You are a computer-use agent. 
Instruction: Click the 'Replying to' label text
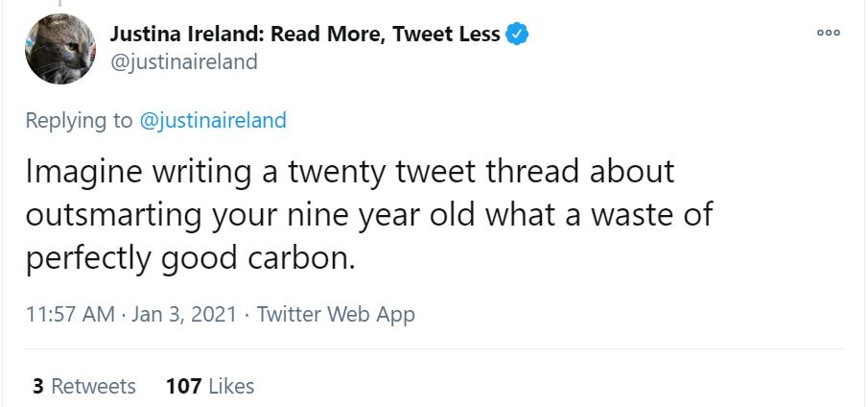(x=80, y=121)
